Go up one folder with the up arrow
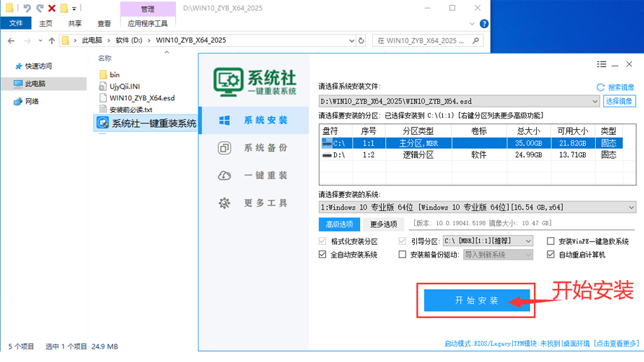Image resolution: width=644 pixels, height=362 pixels. [x=52, y=41]
